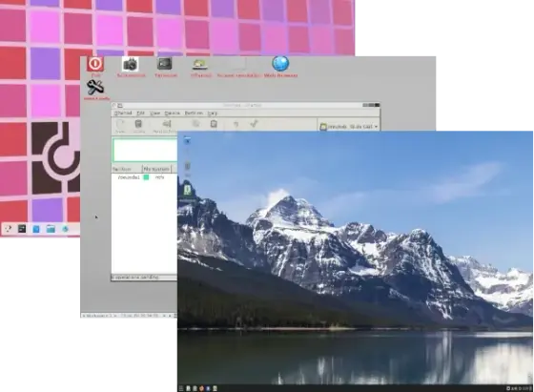Click the Partition column header
Screen dimensions: 534x392
127,169
